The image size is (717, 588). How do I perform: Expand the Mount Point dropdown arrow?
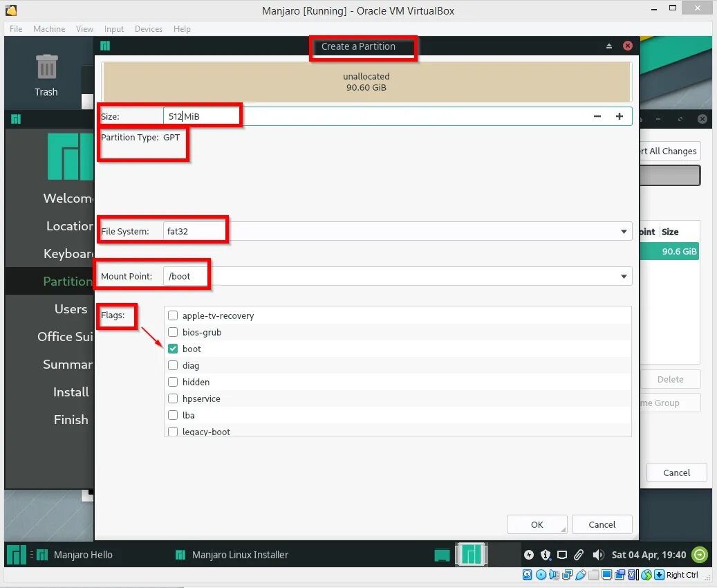[624, 277]
